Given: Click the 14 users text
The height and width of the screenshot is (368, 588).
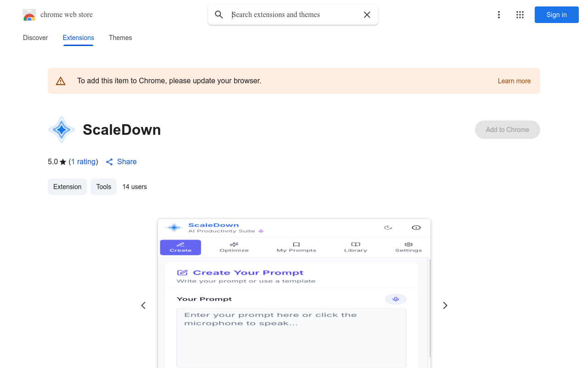Looking at the screenshot, I should point(135,187).
